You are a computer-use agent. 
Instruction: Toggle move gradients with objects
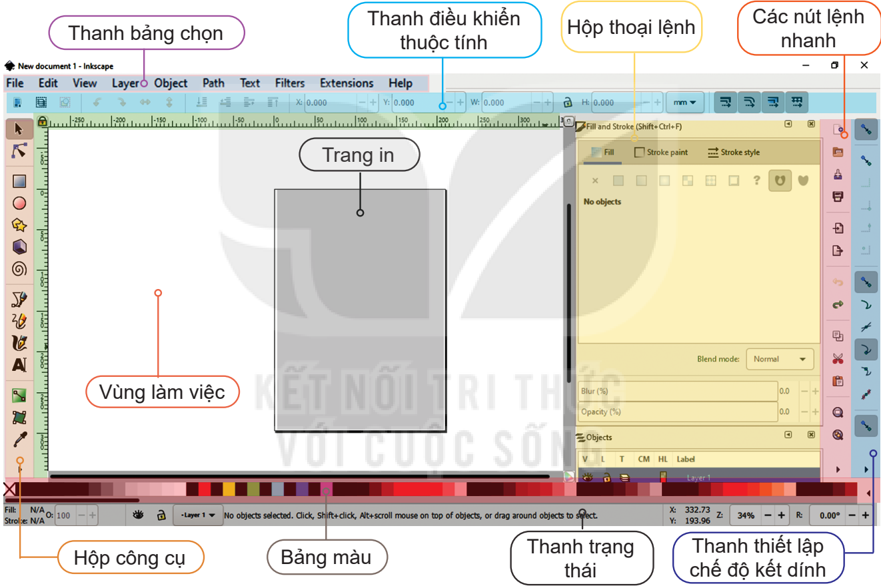773,103
